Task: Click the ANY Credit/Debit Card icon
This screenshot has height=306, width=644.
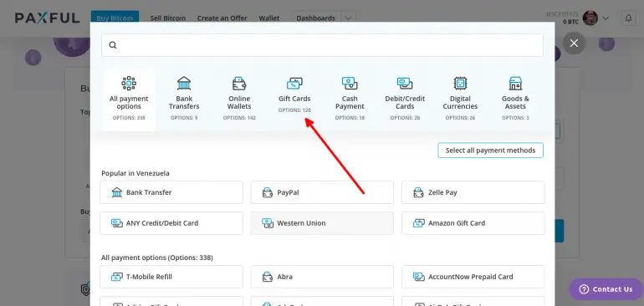Action: coord(116,223)
